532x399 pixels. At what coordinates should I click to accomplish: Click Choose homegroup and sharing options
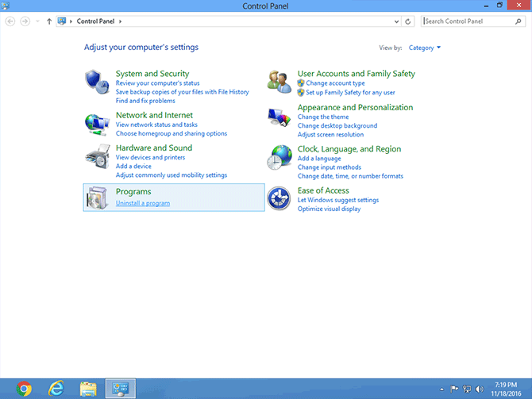172,133
